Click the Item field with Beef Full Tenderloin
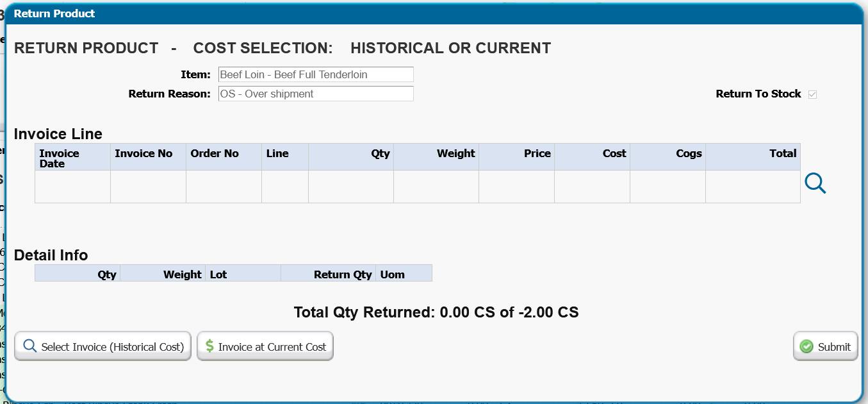The image size is (868, 404). pyautogui.click(x=316, y=74)
